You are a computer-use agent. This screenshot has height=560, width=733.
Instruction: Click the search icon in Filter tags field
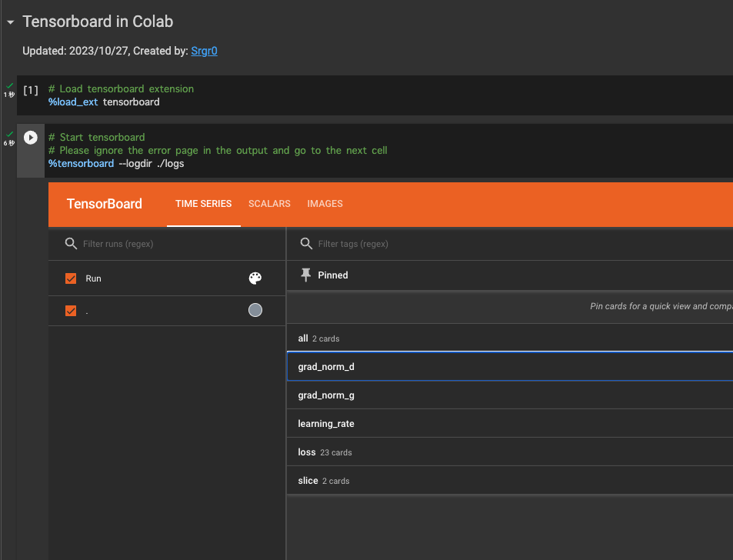click(x=306, y=244)
